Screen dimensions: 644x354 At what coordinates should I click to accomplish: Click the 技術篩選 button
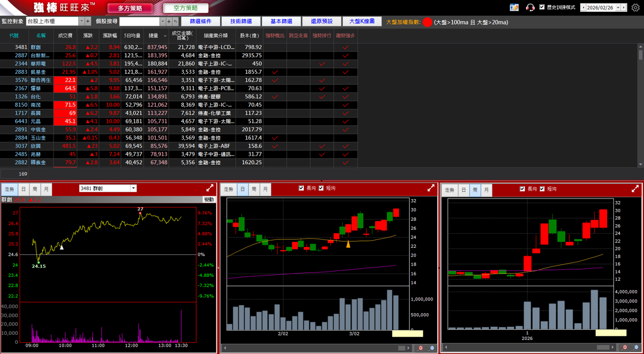click(x=241, y=22)
